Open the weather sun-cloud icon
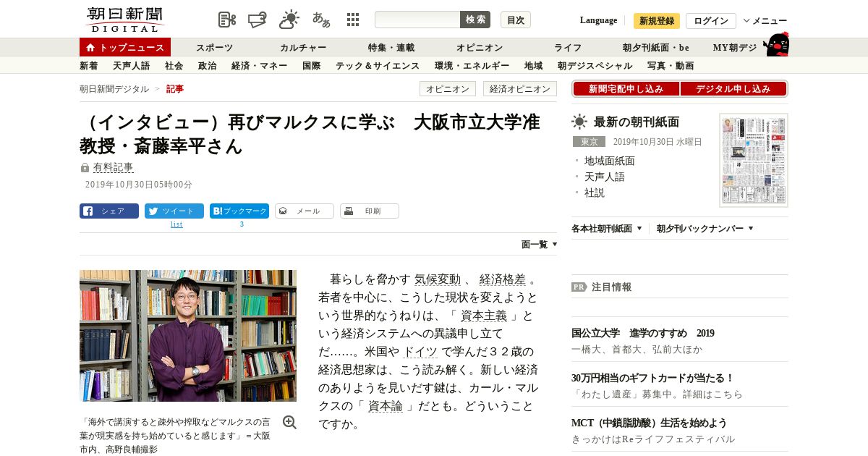Screen dimensions: 868x456 [289, 20]
